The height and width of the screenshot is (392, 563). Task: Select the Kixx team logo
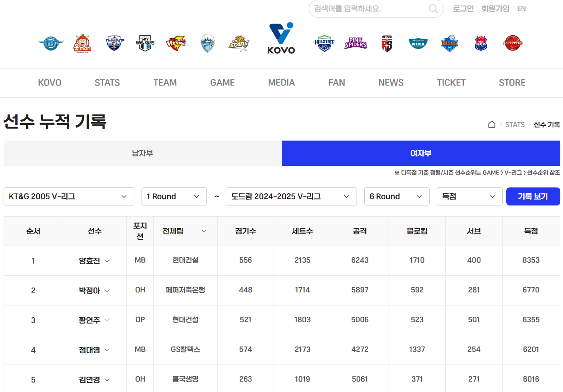(x=418, y=43)
